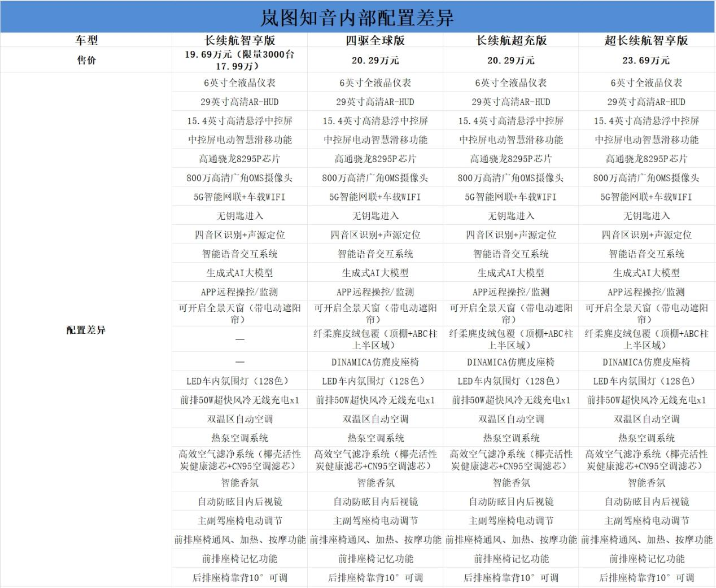Click 前排座椅通风、加热、按摩功能 in the 超长续航智享版 column
The height and width of the screenshot is (588, 716).
click(647, 540)
